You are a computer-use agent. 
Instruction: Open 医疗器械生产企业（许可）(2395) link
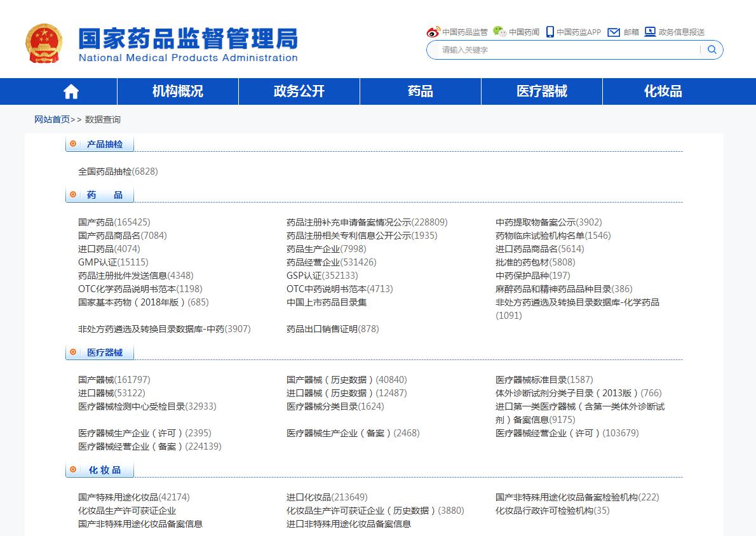click(145, 433)
